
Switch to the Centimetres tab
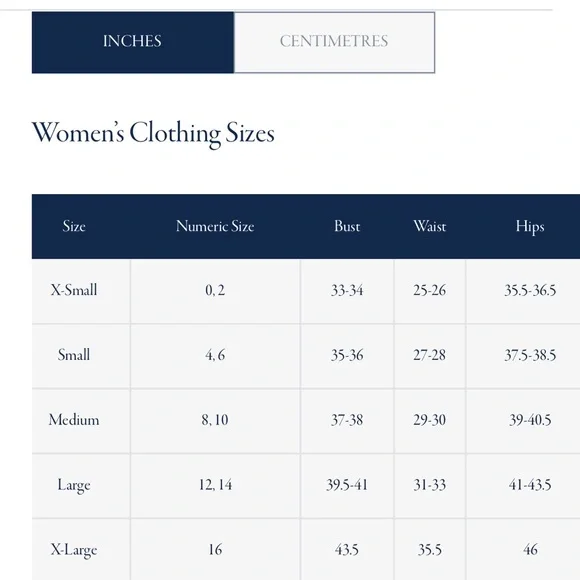click(x=334, y=42)
